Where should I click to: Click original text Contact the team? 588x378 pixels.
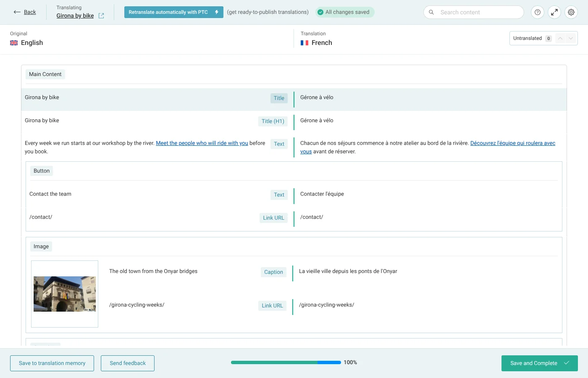(50, 194)
